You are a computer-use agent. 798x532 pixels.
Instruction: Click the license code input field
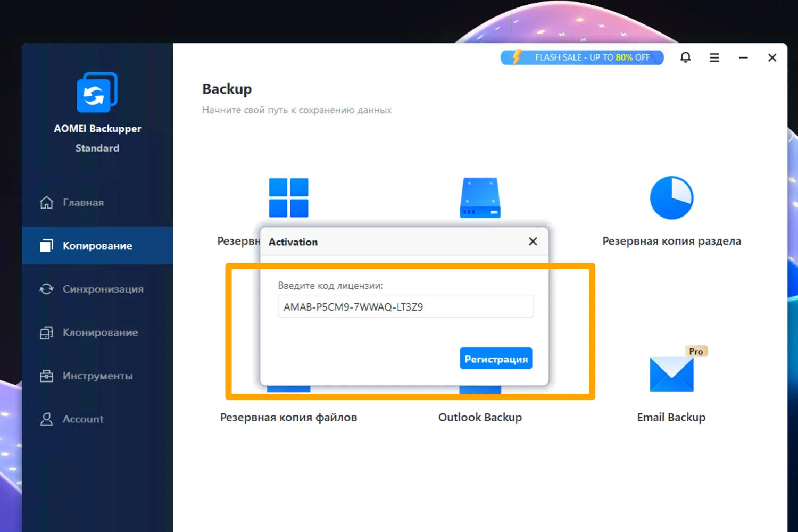[x=405, y=306]
